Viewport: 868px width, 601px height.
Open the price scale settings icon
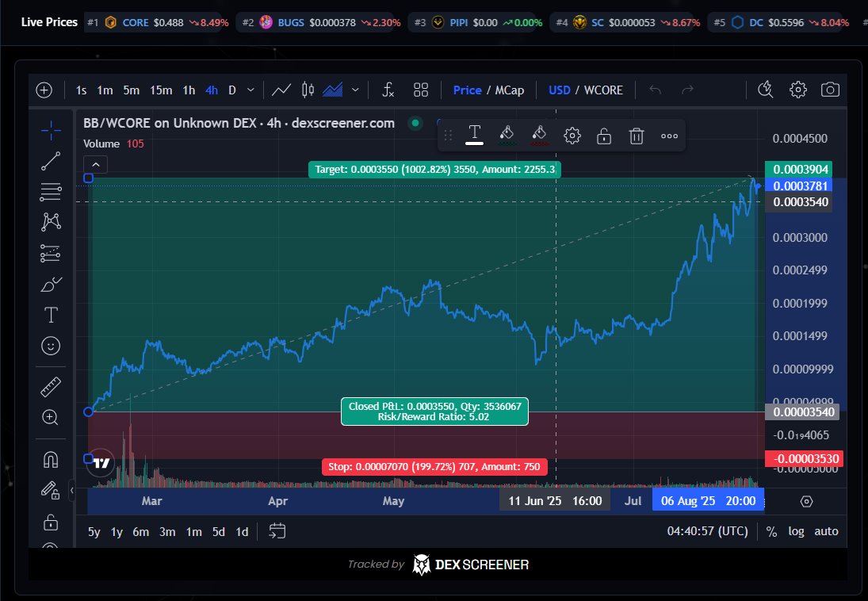(x=806, y=501)
